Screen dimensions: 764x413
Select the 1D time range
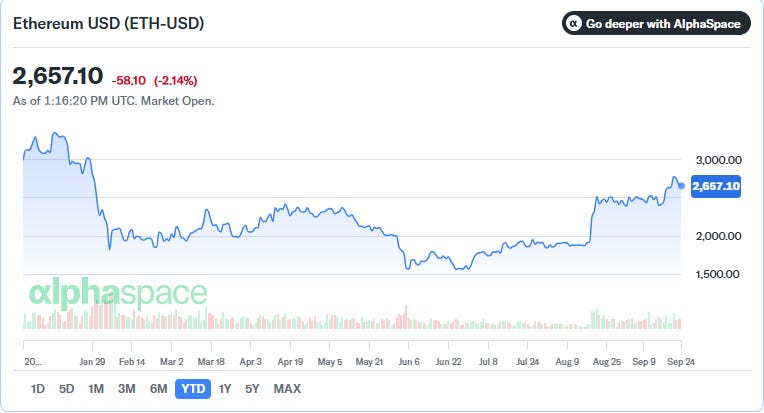pyautogui.click(x=38, y=389)
